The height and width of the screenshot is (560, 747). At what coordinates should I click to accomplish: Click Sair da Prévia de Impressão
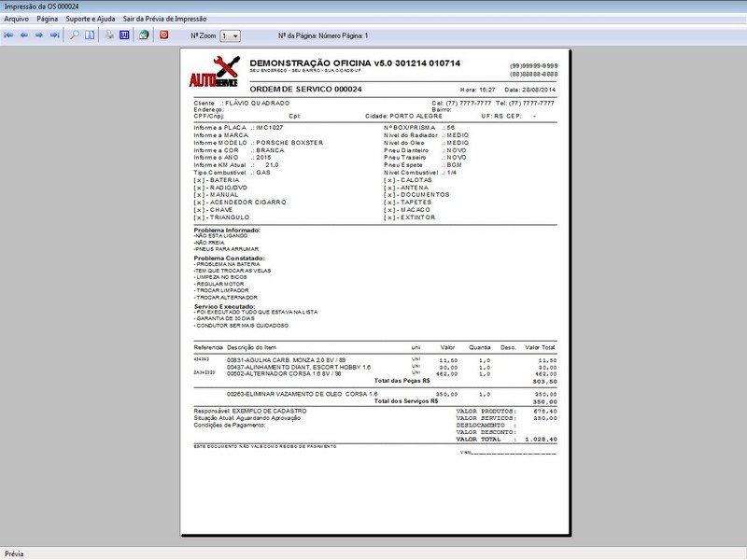coord(165,19)
